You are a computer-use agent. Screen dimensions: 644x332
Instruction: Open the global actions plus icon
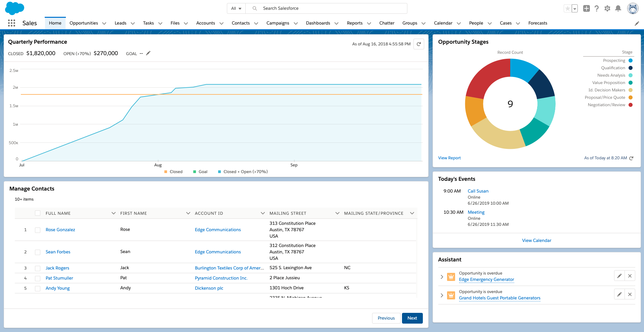tap(586, 8)
